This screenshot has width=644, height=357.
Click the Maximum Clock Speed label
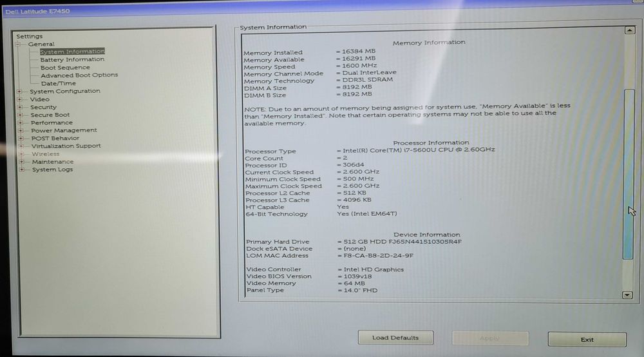click(284, 186)
